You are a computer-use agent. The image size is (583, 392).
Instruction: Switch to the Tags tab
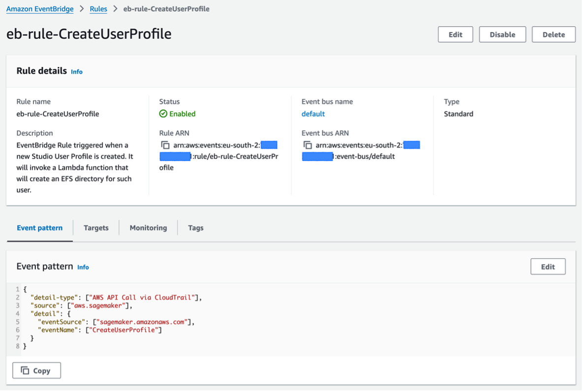point(196,228)
